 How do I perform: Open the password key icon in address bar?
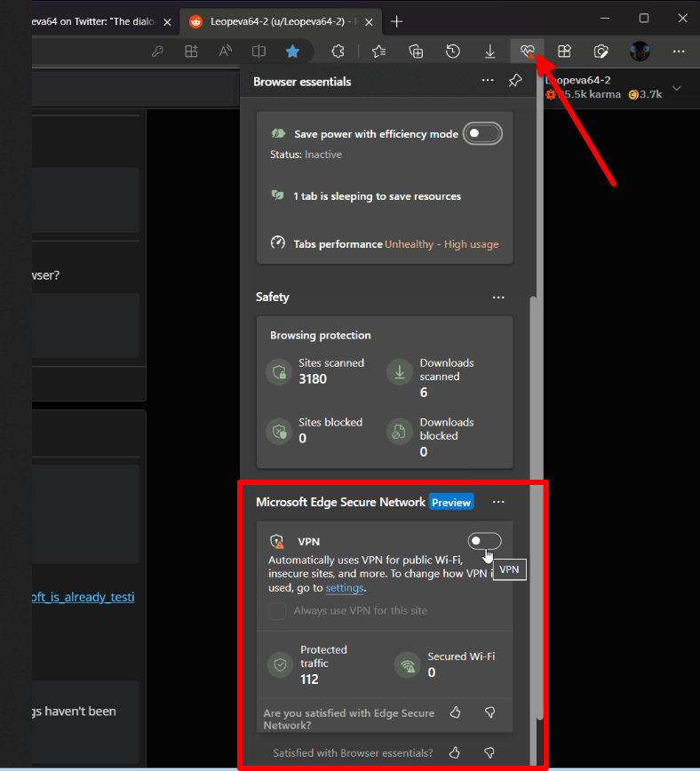157,52
